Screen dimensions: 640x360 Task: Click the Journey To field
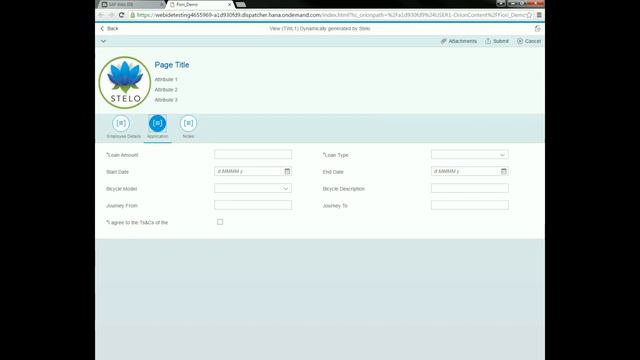pos(470,205)
